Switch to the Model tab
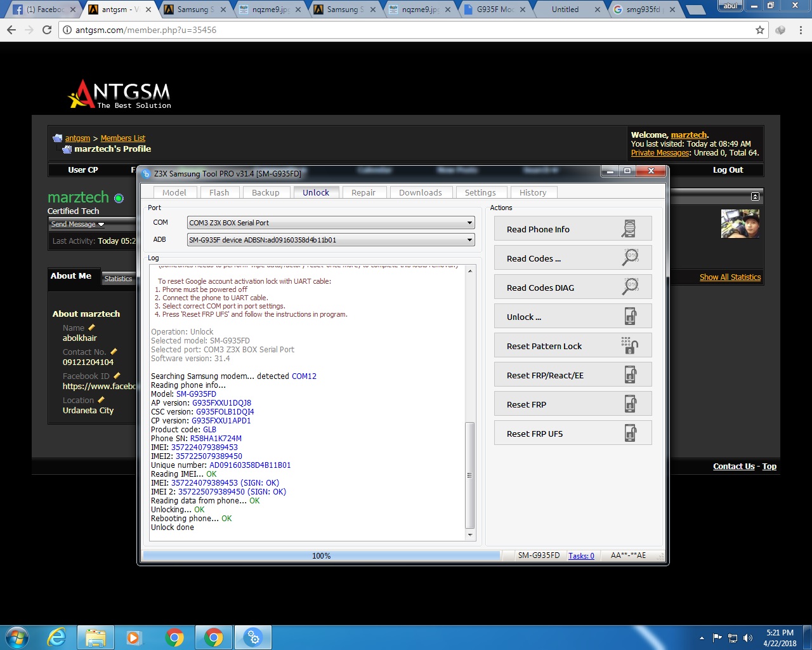Image resolution: width=812 pixels, height=650 pixels. 174,192
